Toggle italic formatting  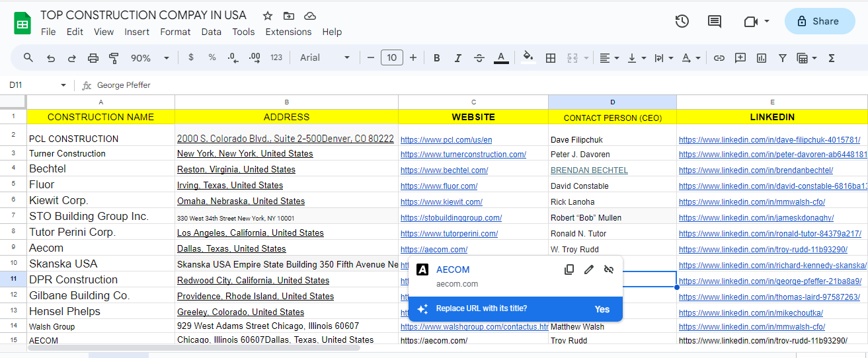pyautogui.click(x=458, y=58)
